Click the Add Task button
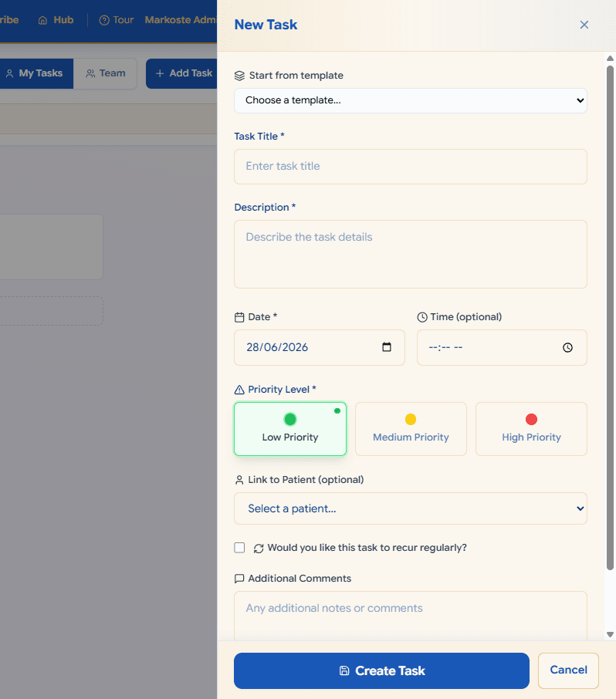 (x=182, y=73)
